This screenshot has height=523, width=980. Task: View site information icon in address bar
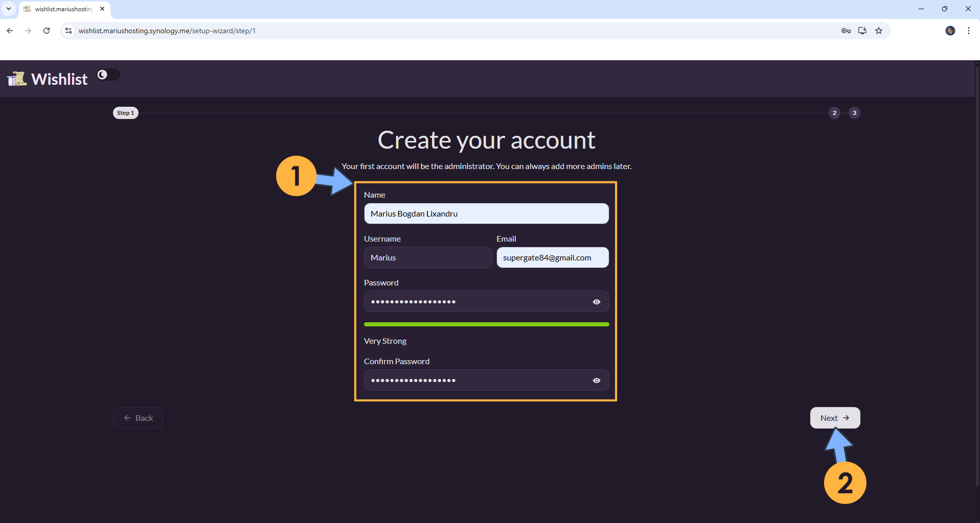point(69,31)
